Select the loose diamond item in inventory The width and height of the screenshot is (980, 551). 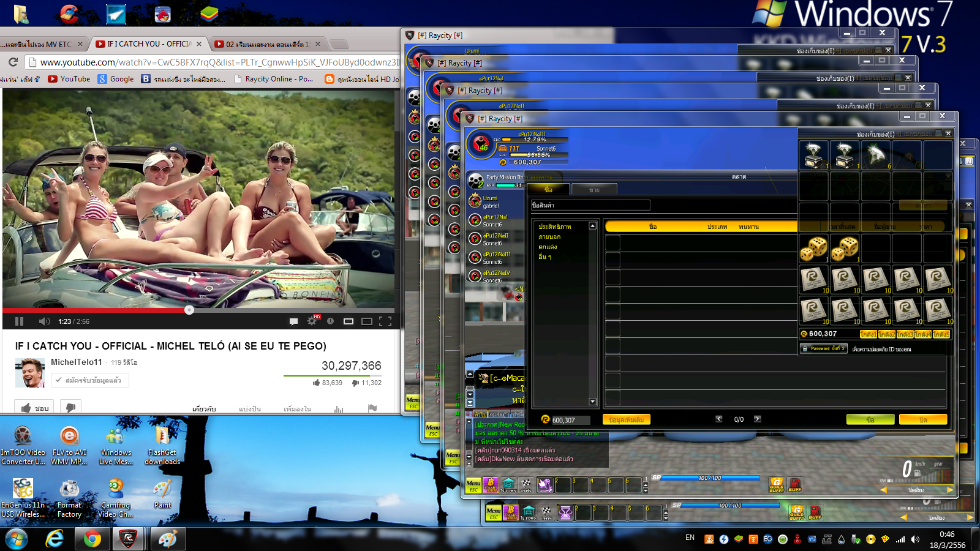pos(876,155)
